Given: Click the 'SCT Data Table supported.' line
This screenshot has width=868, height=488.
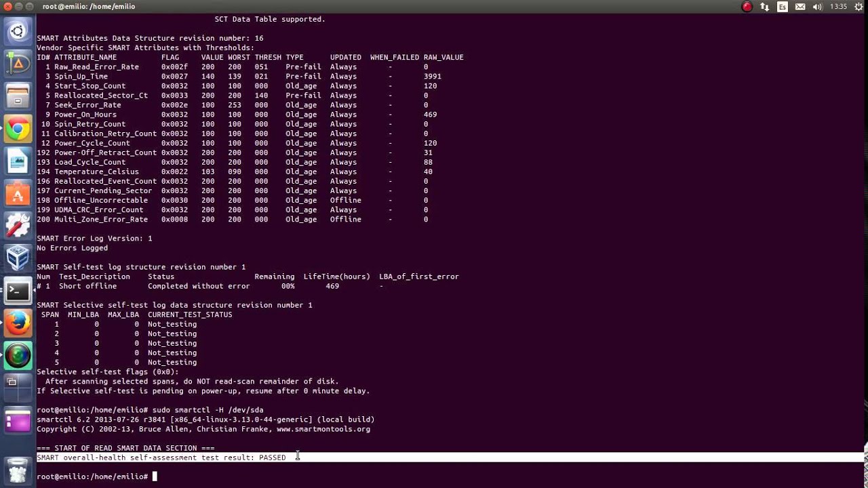Looking at the screenshot, I should 270,19.
